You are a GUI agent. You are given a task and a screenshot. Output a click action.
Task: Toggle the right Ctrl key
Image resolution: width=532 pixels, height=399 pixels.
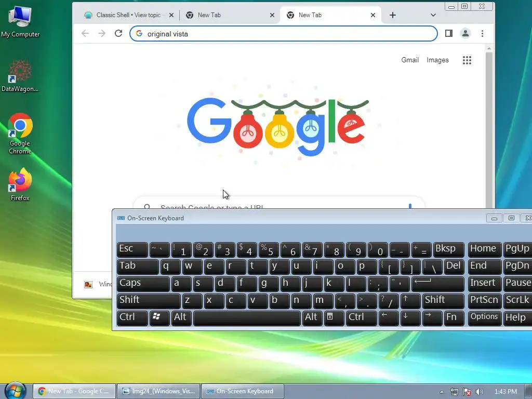coord(362,318)
